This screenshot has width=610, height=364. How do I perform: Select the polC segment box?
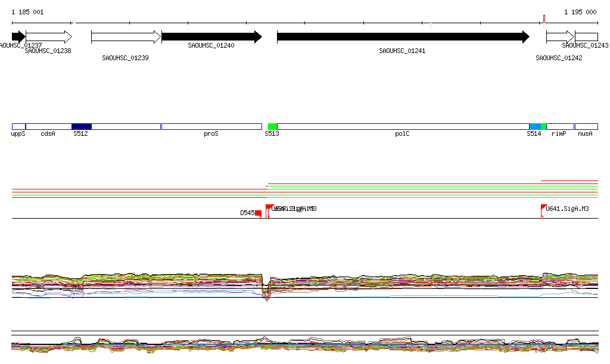click(403, 126)
